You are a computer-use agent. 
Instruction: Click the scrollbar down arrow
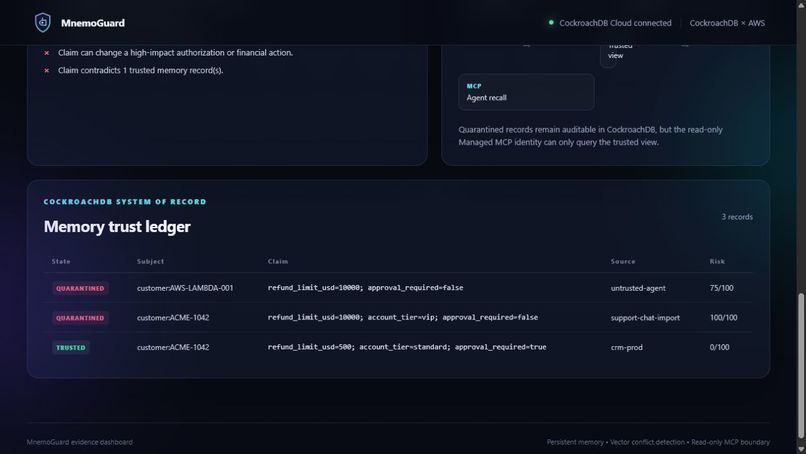801,450
